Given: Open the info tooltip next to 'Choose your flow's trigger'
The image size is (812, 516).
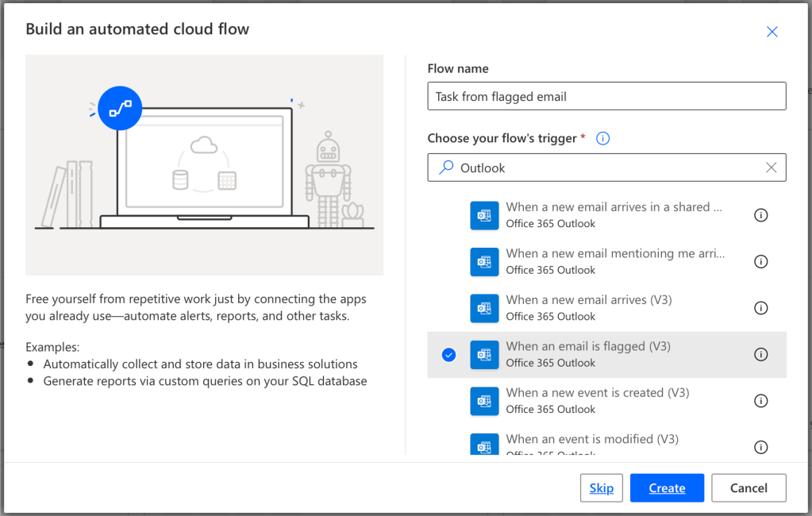Looking at the screenshot, I should 602,137.
